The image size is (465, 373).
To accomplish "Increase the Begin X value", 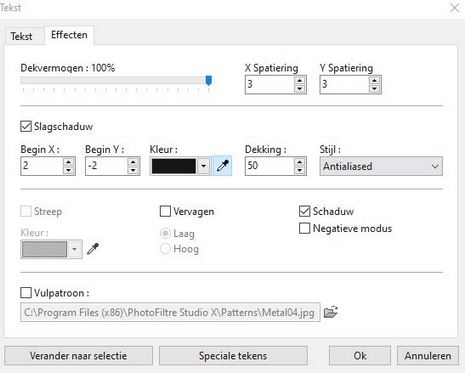I will 68,162.
